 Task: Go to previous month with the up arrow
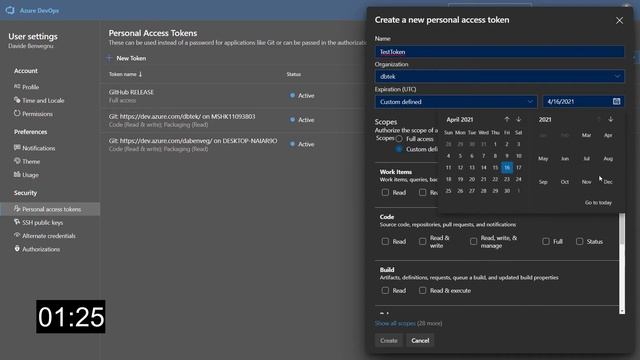[x=507, y=119]
